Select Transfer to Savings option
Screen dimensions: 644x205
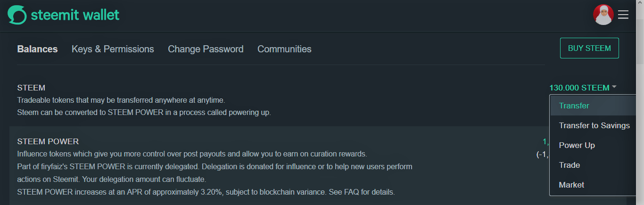coord(594,125)
